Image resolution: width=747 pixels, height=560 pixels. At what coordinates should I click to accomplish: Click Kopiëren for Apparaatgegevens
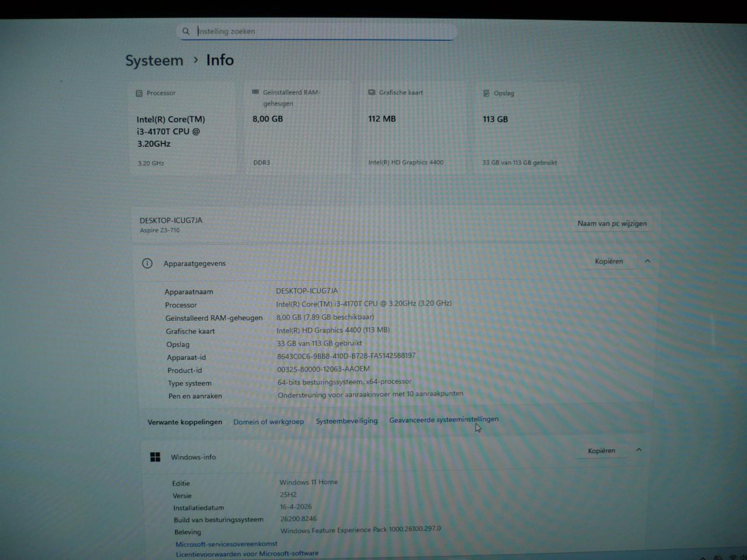pyautogui.click(x=609, y=261)
